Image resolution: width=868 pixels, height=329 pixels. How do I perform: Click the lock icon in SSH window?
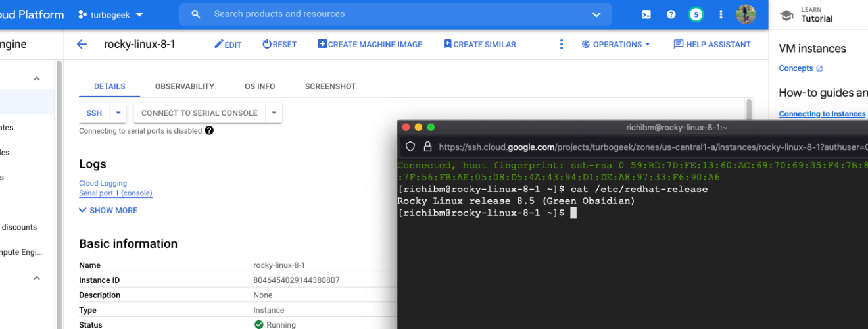pyautogui.click(x=427, y=147)
